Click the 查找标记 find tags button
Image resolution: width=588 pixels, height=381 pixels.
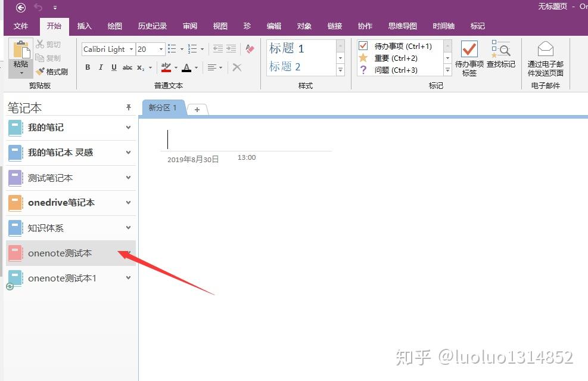coord(500,54)
